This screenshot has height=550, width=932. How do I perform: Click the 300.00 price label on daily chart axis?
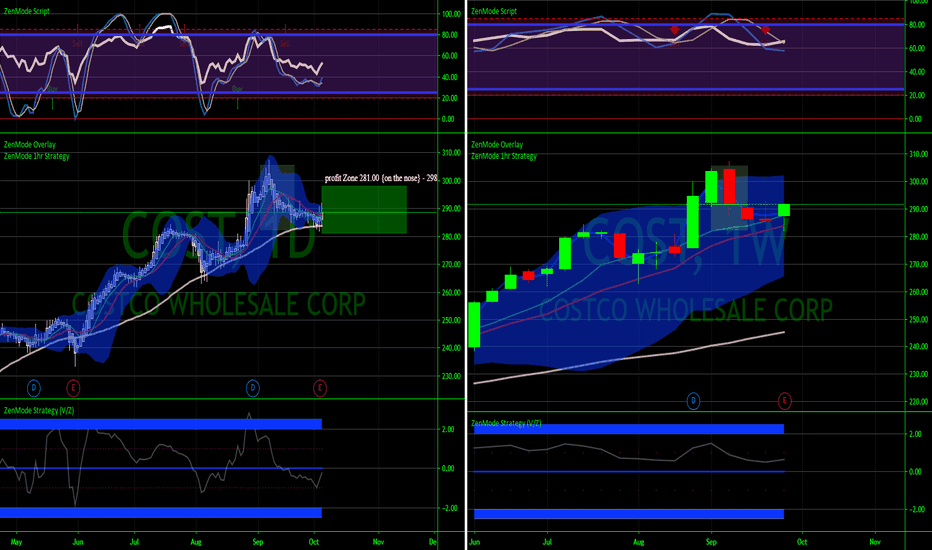tap(451, 181)
